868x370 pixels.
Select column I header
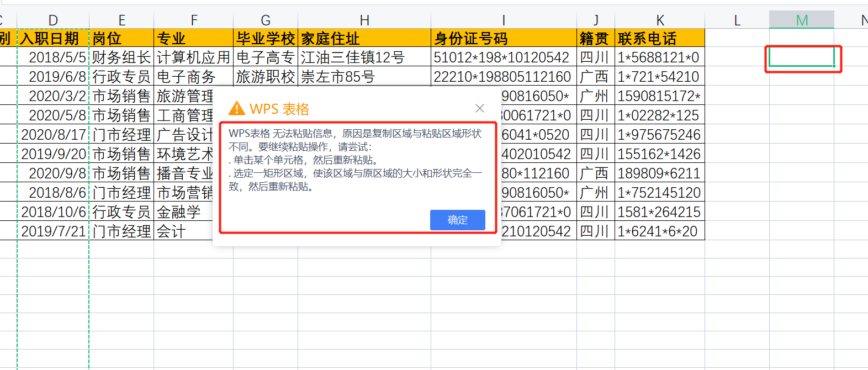504,20
